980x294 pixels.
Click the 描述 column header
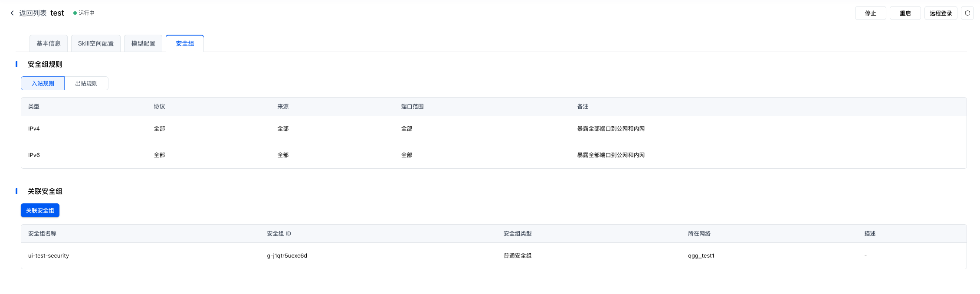click(870, 234)
